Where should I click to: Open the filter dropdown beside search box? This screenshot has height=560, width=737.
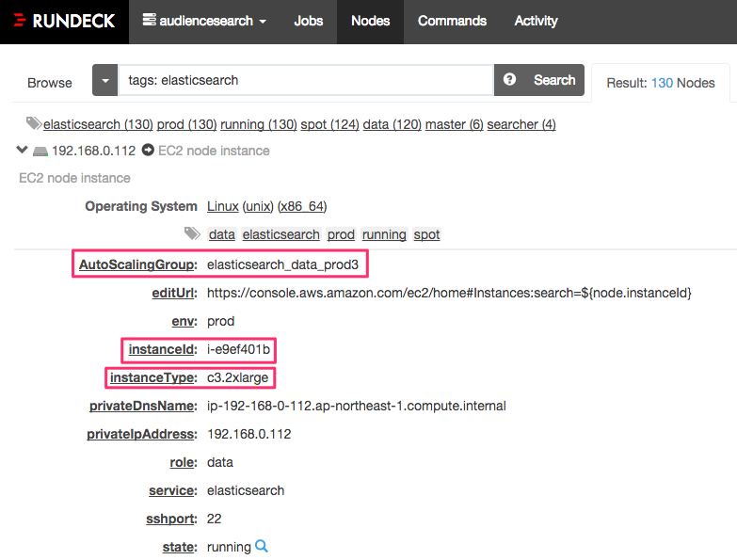click(x=104, y=80)
